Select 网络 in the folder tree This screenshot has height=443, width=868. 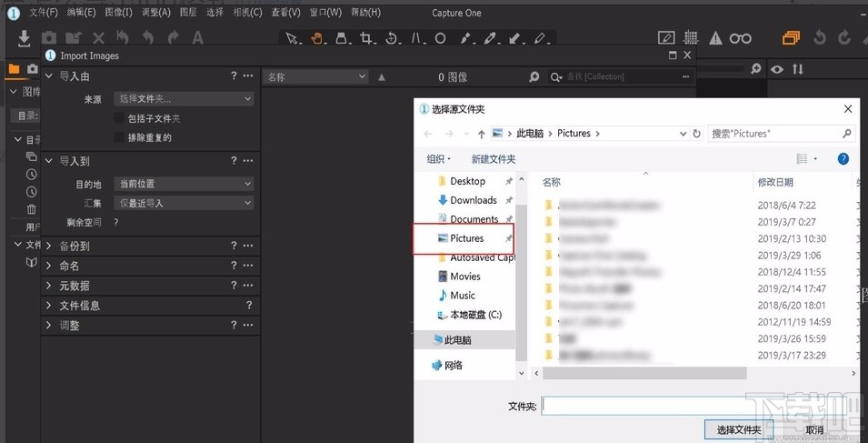click(x=447, y=365)
